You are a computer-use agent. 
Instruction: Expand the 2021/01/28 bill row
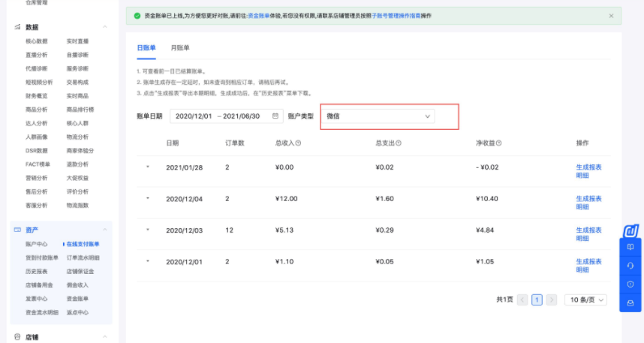pyautogui.click(x=148, y=167)
